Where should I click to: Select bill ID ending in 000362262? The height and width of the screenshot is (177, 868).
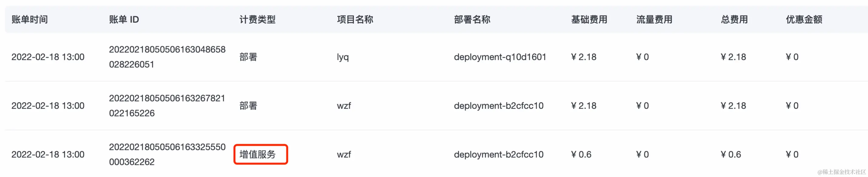pos(167,154)
